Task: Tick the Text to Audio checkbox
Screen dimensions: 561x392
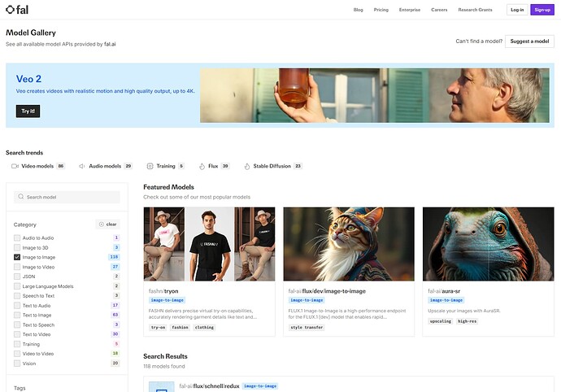Action: point(17,305)
